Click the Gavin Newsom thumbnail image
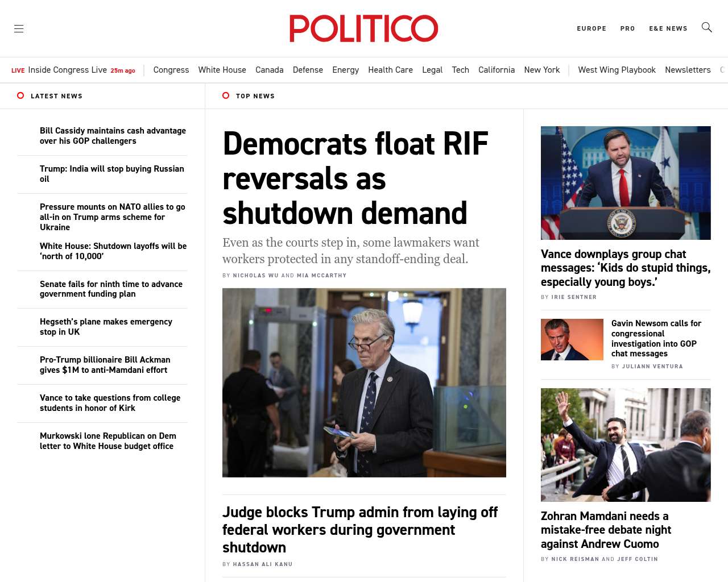The height and width of the screenshot is (582, 728). tap(572, 339)
